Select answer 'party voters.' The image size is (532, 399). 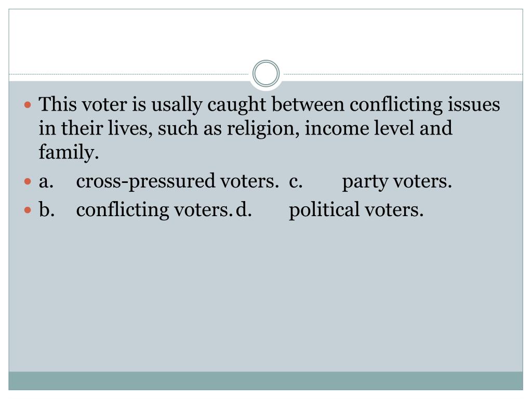[397, 182]
